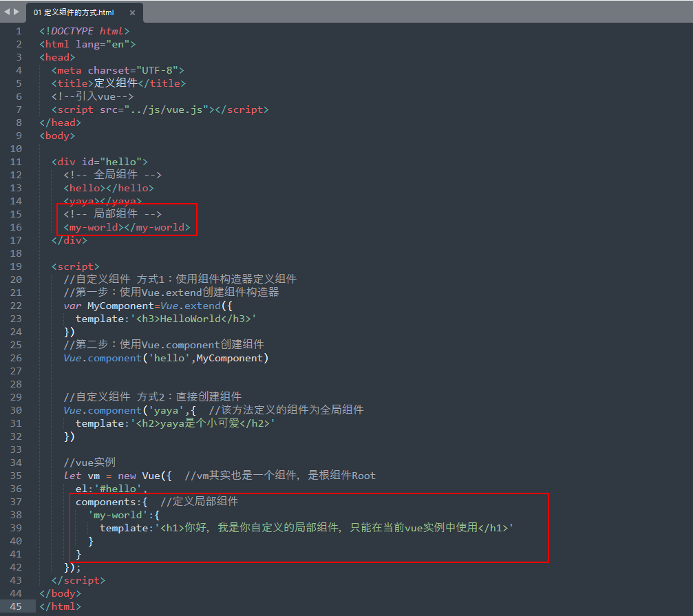This screenshot has width=693, height=616.
Task: Click the <hello></hello> element line
Action: (x=109, y=188)
